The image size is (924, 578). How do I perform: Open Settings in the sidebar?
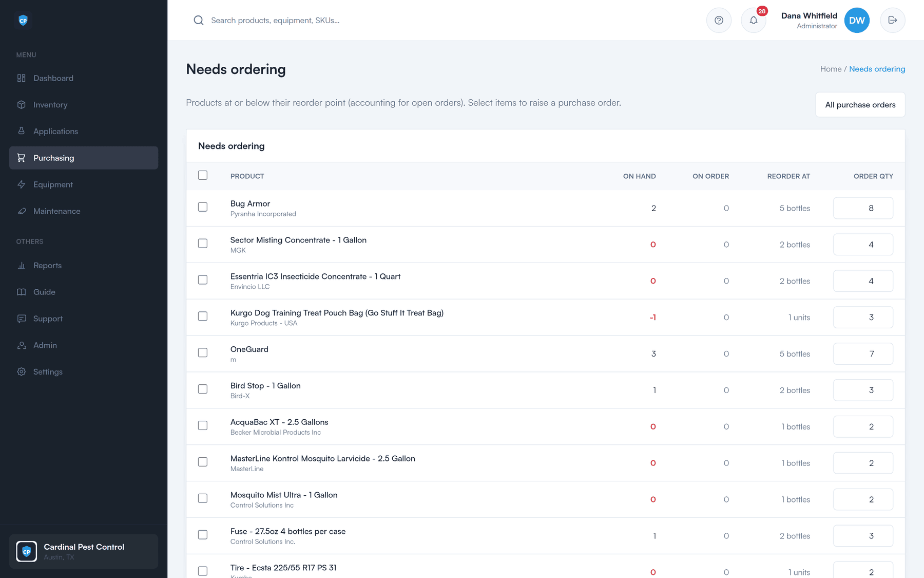coord(84,371)
